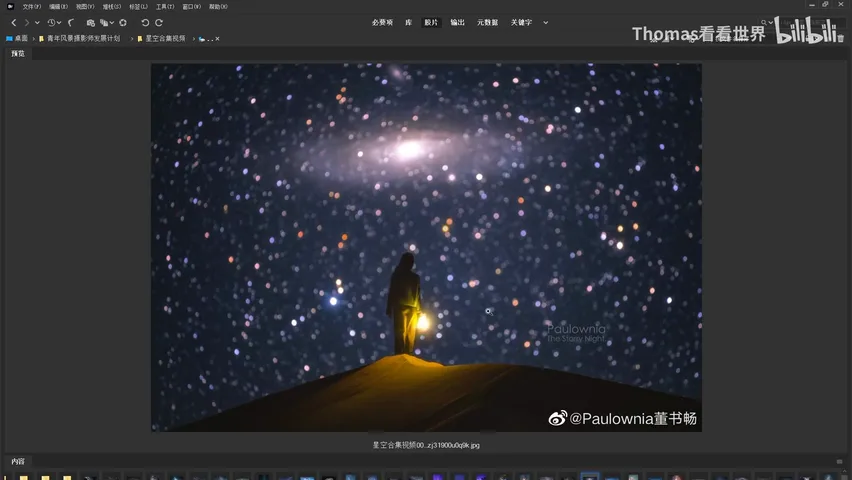This screenshot has height=480, width=852.
Task: Open the 视图 menu
Action: click(x=85, y=7)
